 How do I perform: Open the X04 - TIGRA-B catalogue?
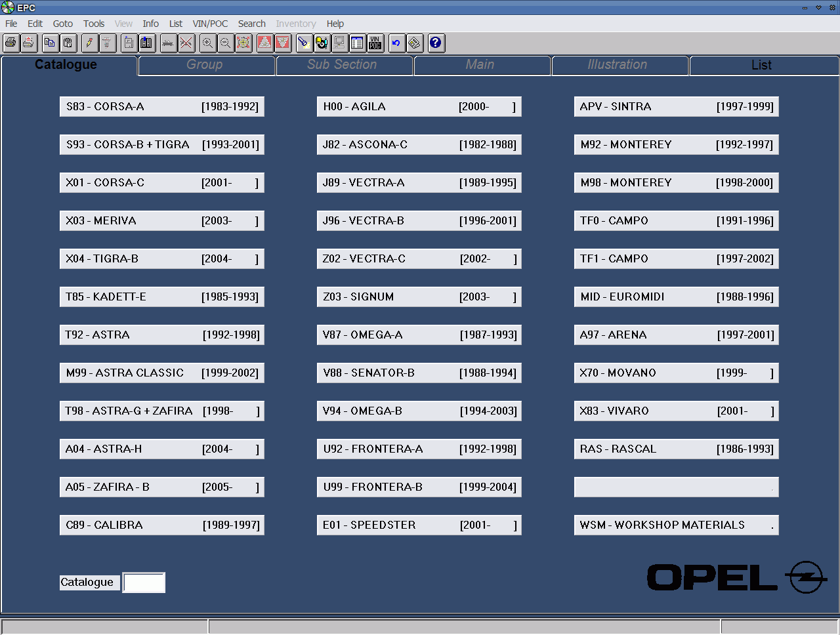pyautogui.click(x=162, y=259)
